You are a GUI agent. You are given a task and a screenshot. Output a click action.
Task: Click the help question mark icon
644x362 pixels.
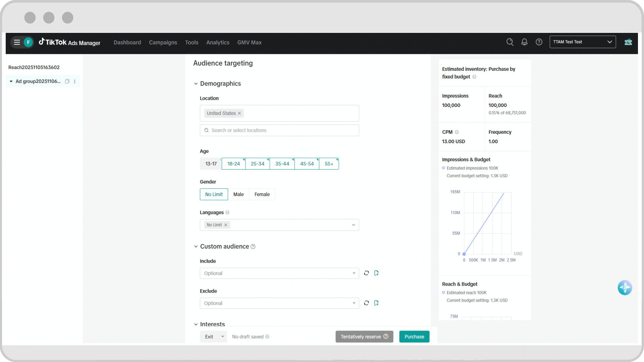click(539, 42)
